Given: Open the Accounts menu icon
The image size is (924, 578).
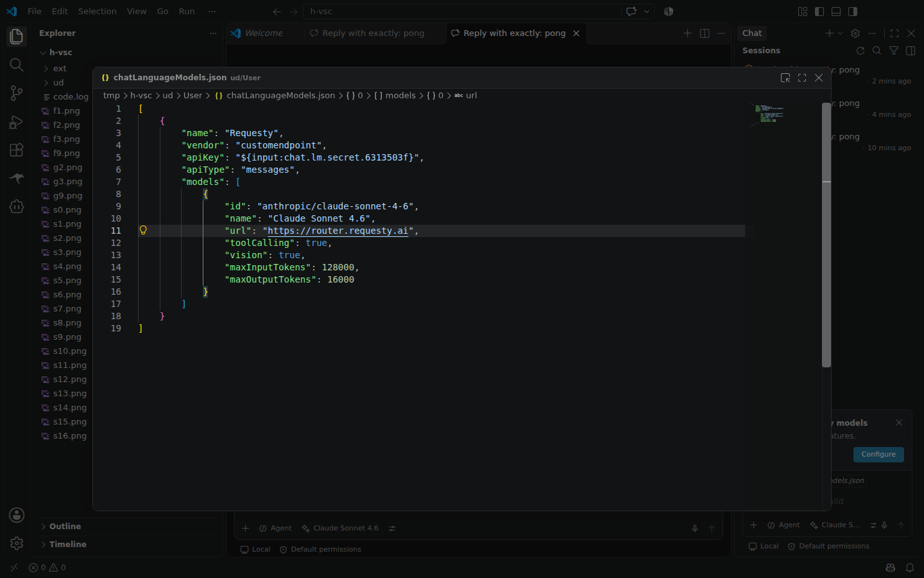Looking at the screenshot, I should (17, 515).
